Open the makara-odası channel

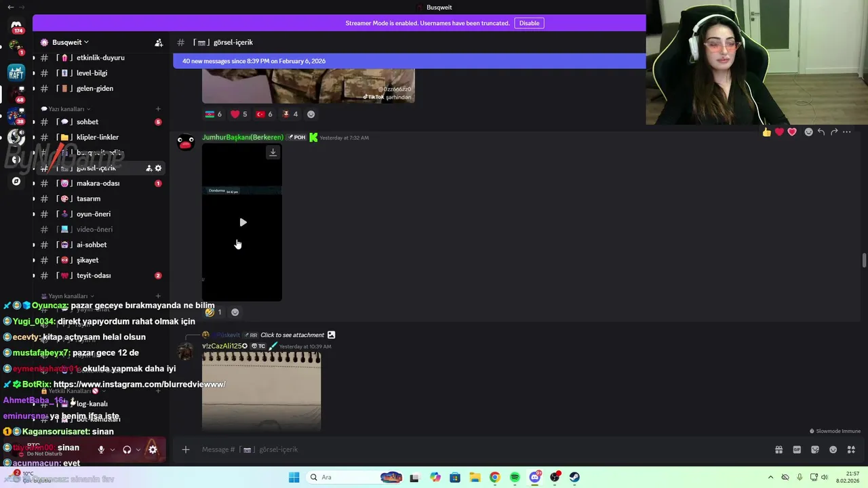pyautogui.click(x=100, y=183)
